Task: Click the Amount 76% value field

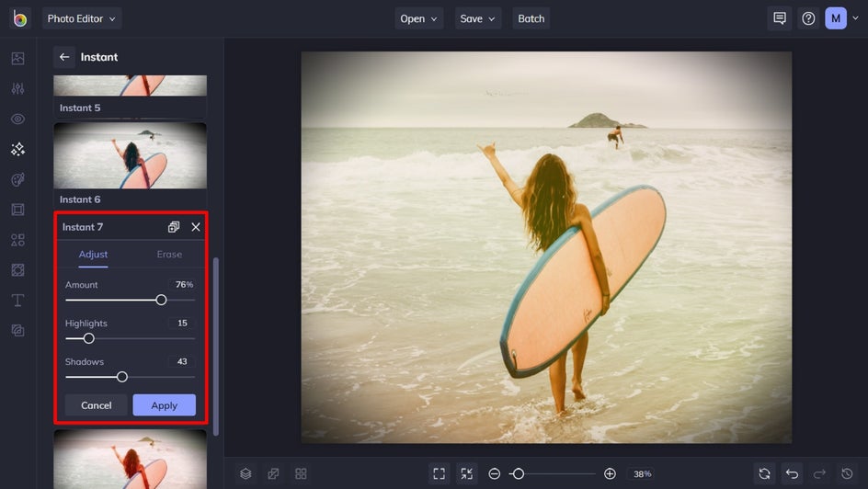Action: click(184, 284)
